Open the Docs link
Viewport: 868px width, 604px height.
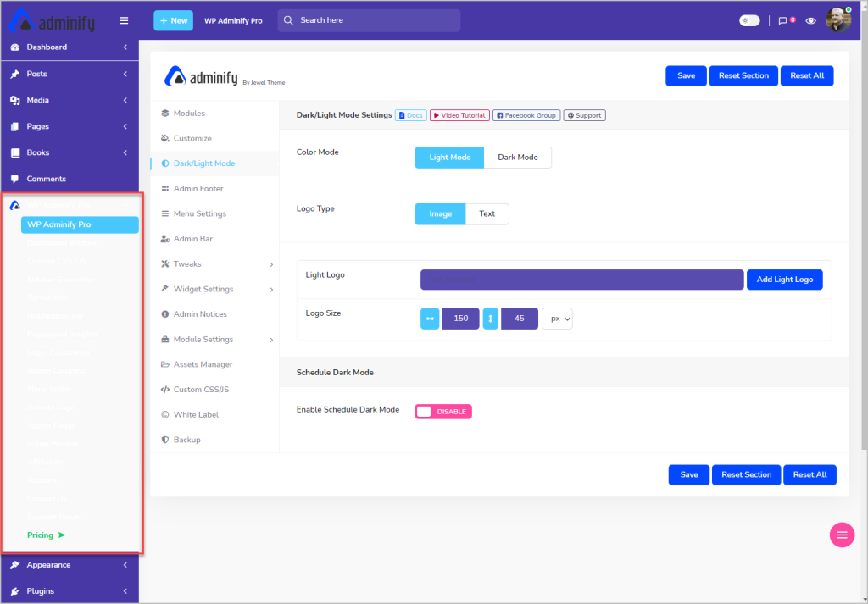411,115
